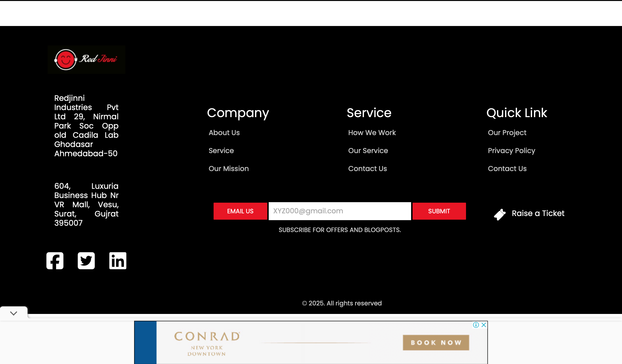Click the Red Jinni logo
622x364 pixels.
coord(86,60)
